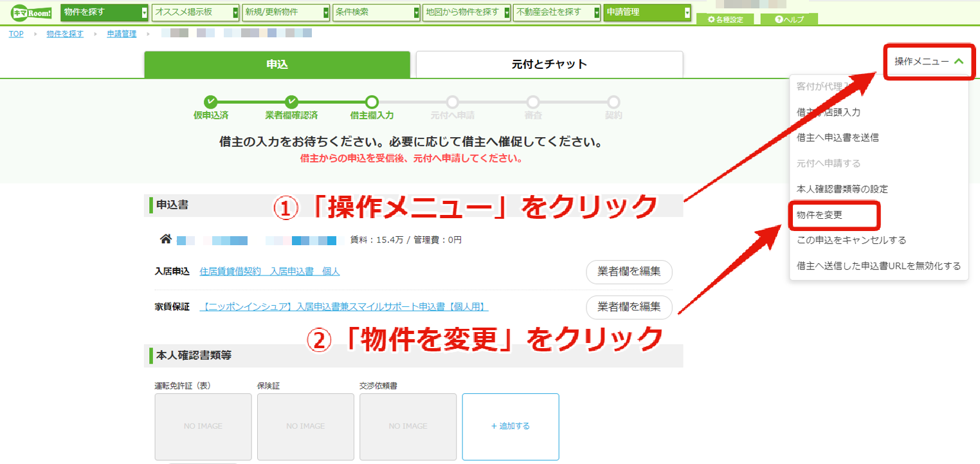Click the キマRoom! logo icon
980x464 pixels.
(33, 12)
